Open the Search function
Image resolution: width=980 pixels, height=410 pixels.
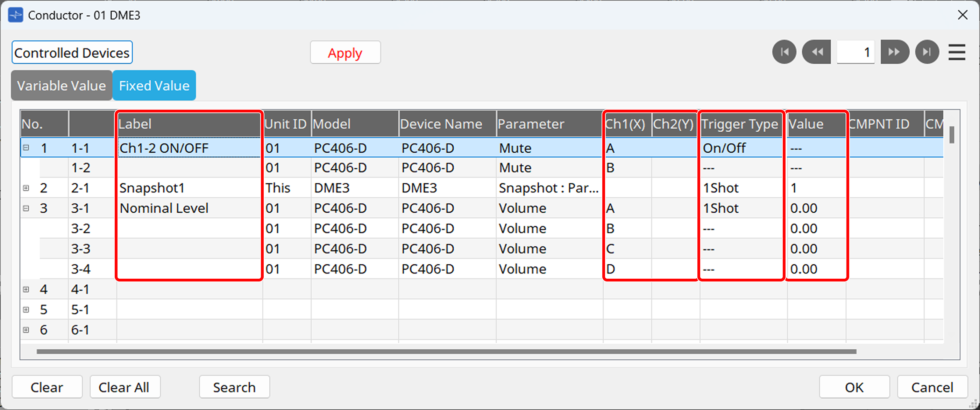point(234,387)
